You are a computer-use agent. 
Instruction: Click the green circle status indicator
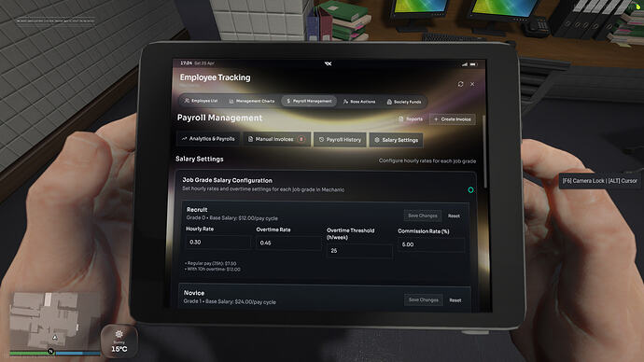tap(470, 190)
